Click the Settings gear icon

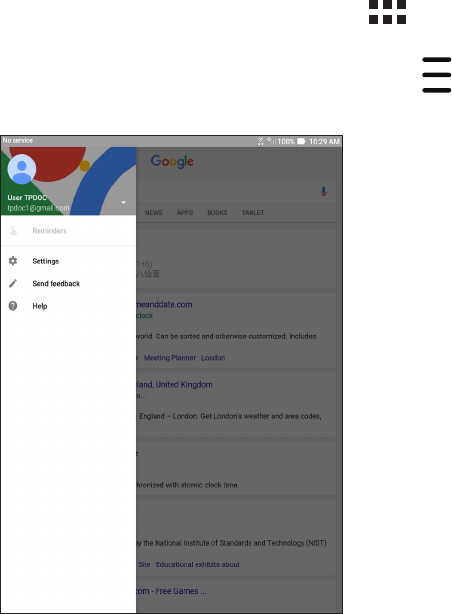pyautogui.click(x=13, y=261)
